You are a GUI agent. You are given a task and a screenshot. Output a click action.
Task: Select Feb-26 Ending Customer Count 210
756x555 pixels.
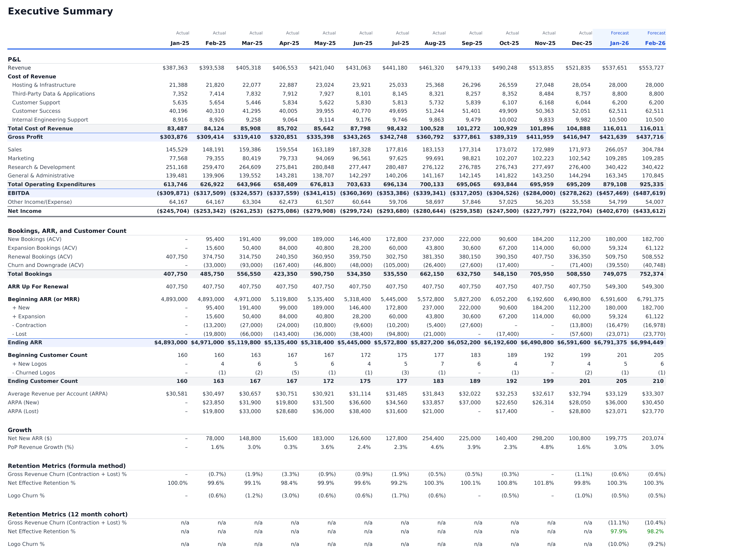(658, 381)
